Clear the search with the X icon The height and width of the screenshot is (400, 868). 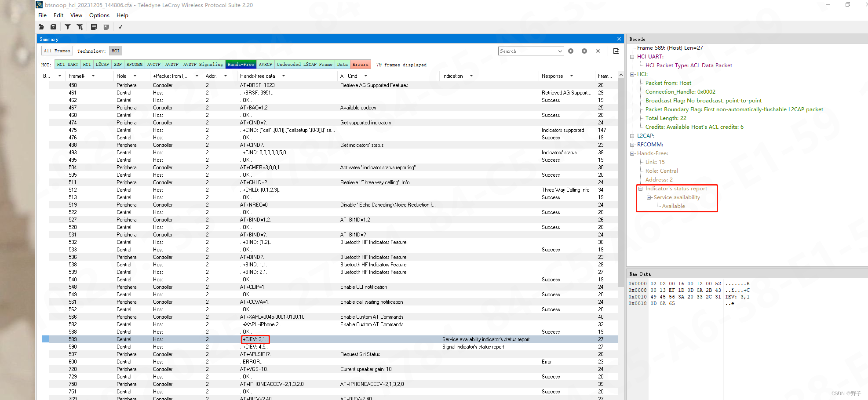598,51
